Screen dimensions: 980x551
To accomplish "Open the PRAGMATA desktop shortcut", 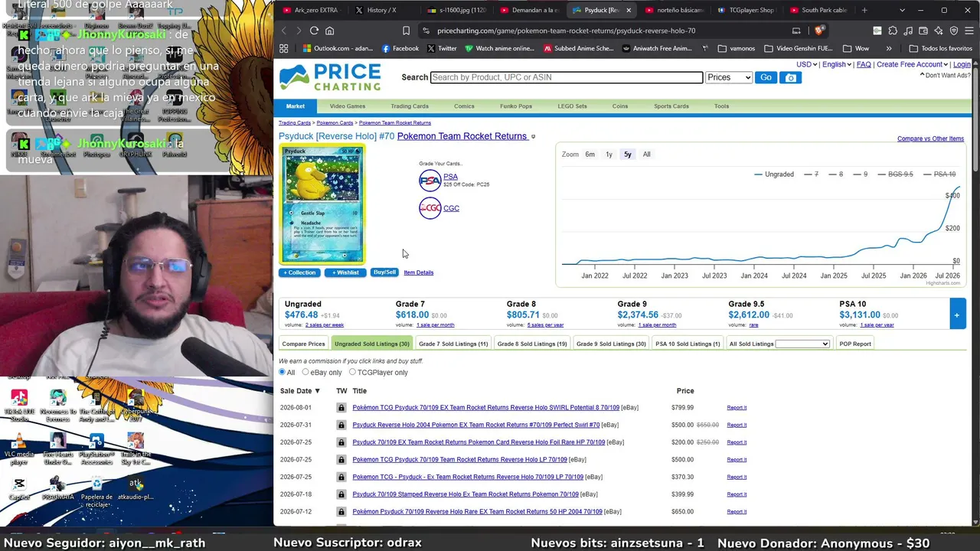I will coord(58,489).
